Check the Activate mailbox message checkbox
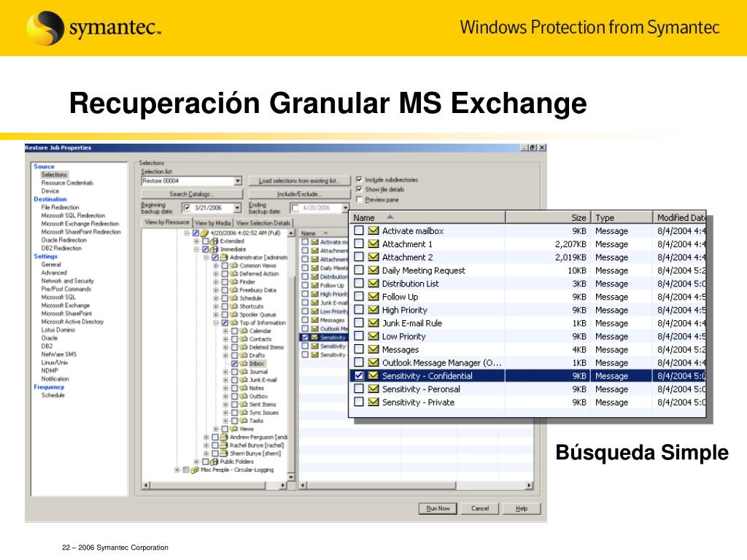 click(x=359, y=230)
